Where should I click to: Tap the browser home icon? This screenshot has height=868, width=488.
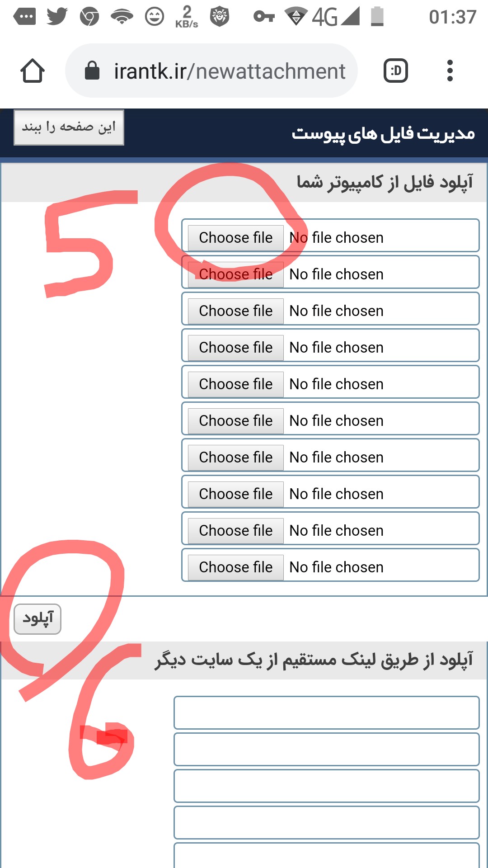pos(33,71)
